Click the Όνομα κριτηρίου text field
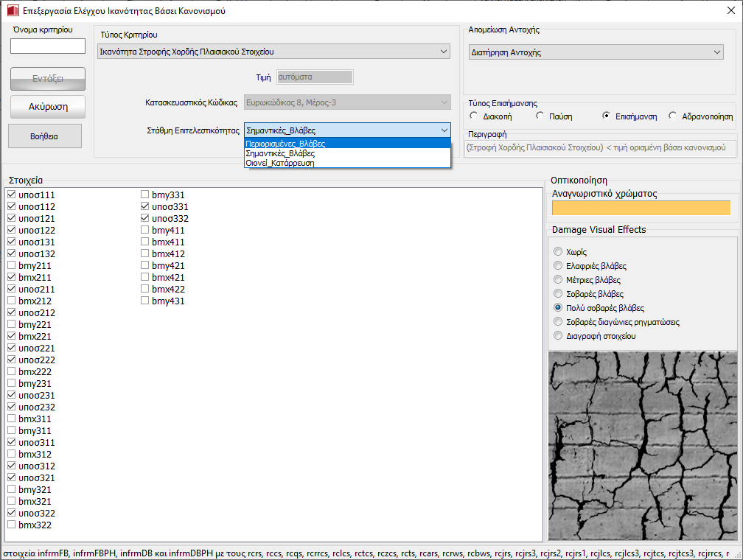 tap(48, 46)
